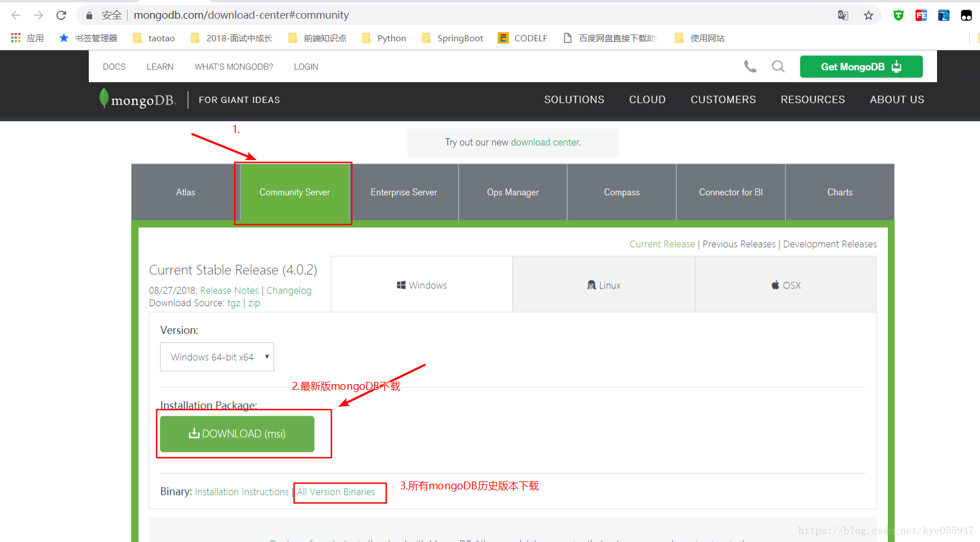The width and height of the screenshot is (980, 542).
Task: Click the Get MongoDB button
Action: coord(861,67)
